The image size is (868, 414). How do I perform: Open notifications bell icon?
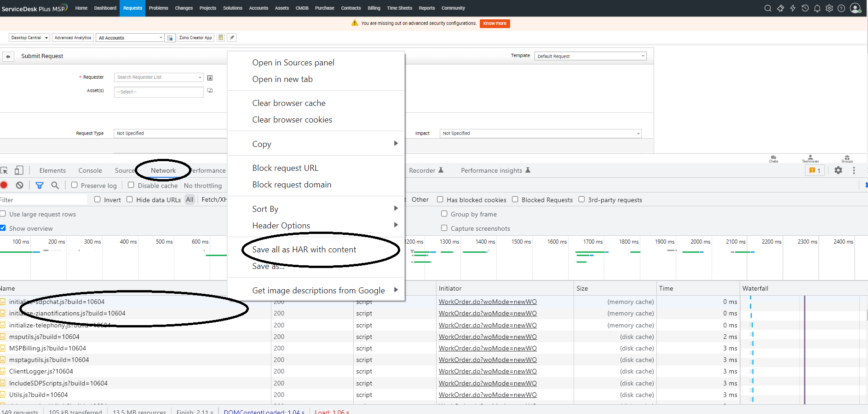coord(817,8)
